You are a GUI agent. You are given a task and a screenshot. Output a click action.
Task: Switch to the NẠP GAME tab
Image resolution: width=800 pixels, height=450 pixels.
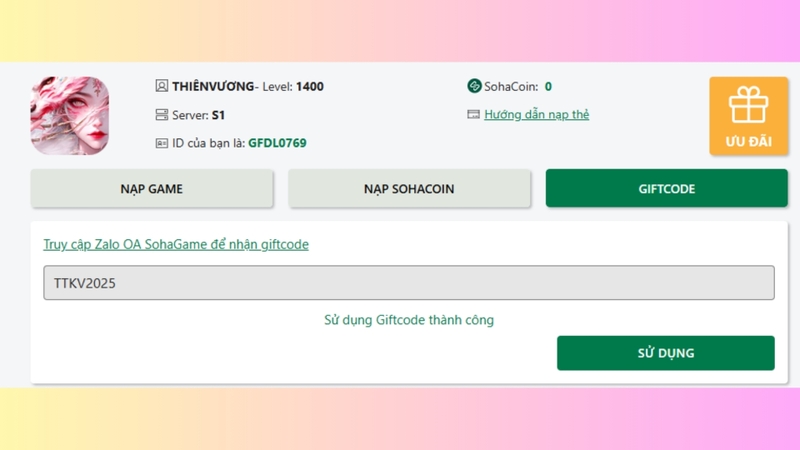(x=152, y=189)
